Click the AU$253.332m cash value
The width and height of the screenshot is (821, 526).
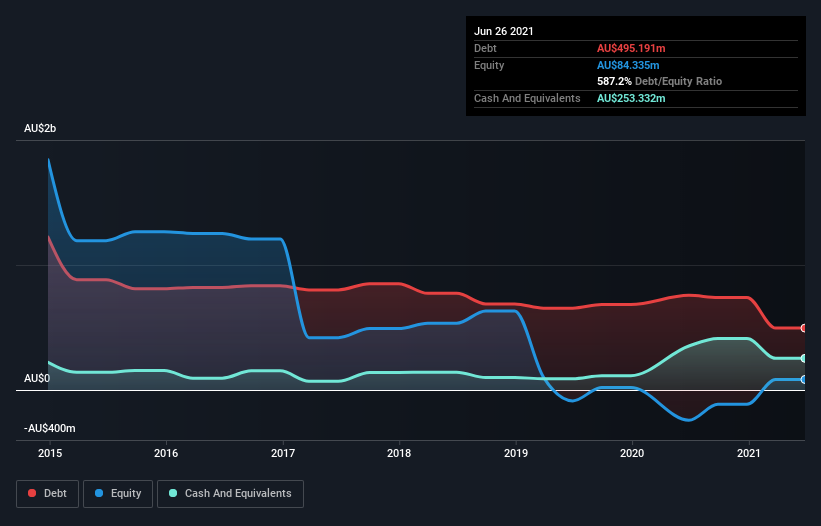coord(631,98)
